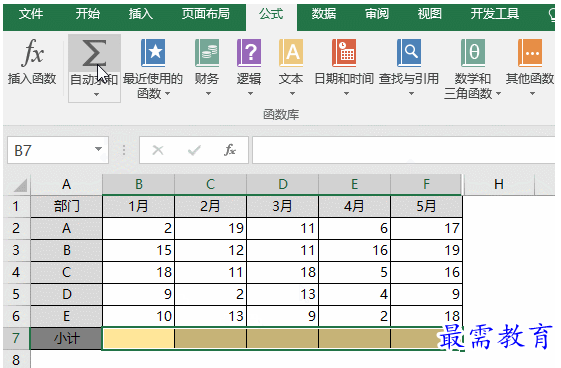This screenshot has width=561, height=368.
Task: Open Date and Time (日期和时间) functions icon
Action: (344, 53)
